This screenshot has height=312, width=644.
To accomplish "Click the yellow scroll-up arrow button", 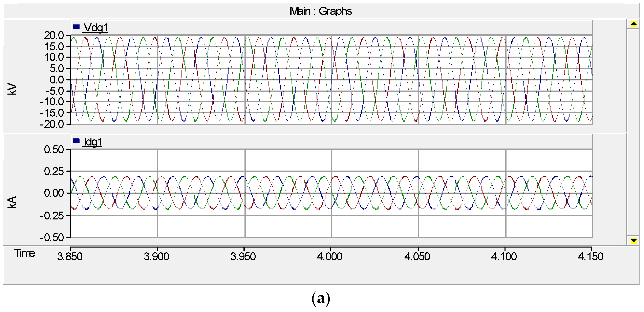I will click(633, 24).
